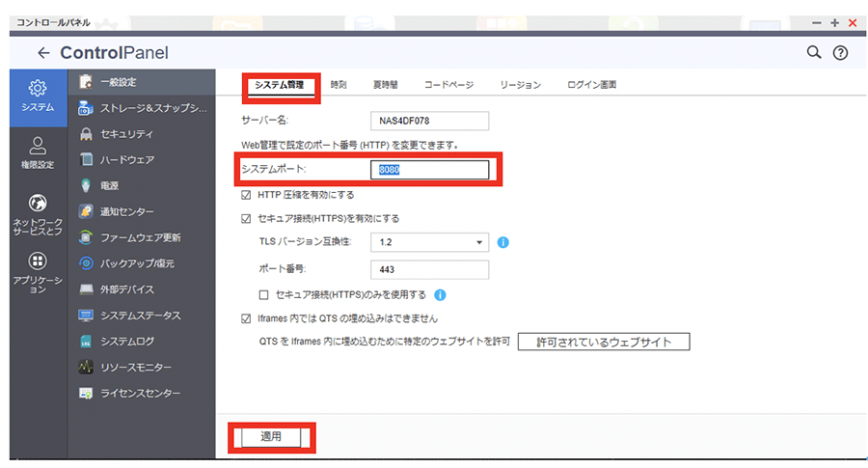Click the 一般設定 icon
This screenshot has width=868, height=468.
[85, 82]
